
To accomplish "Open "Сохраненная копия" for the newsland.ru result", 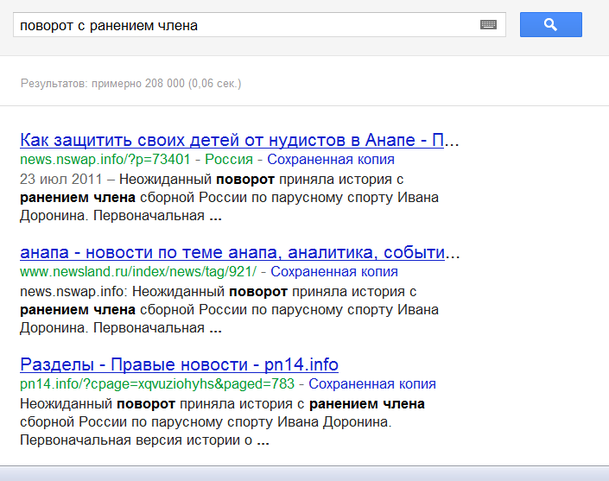I will (x=334, y=272).
